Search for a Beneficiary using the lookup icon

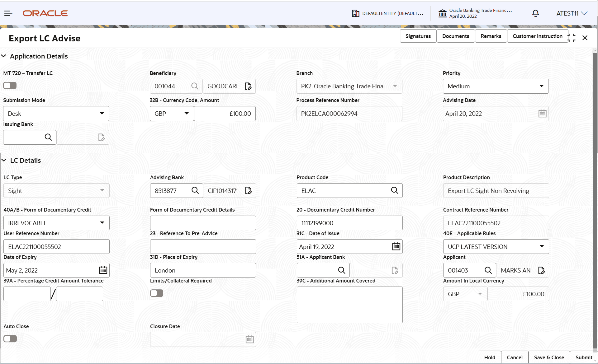click(x=195, y=86)
